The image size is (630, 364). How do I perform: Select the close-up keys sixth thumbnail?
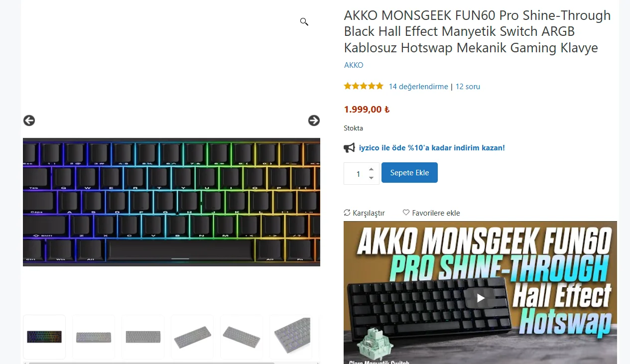click(291, 337)
